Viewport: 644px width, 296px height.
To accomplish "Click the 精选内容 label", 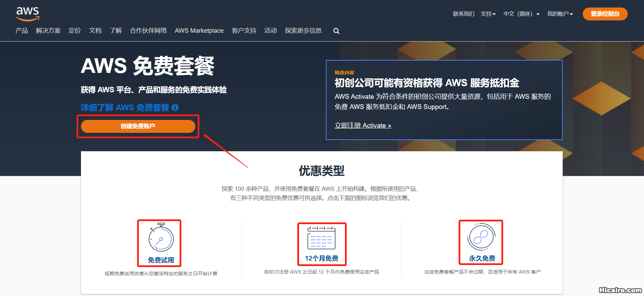I will 344,73.
